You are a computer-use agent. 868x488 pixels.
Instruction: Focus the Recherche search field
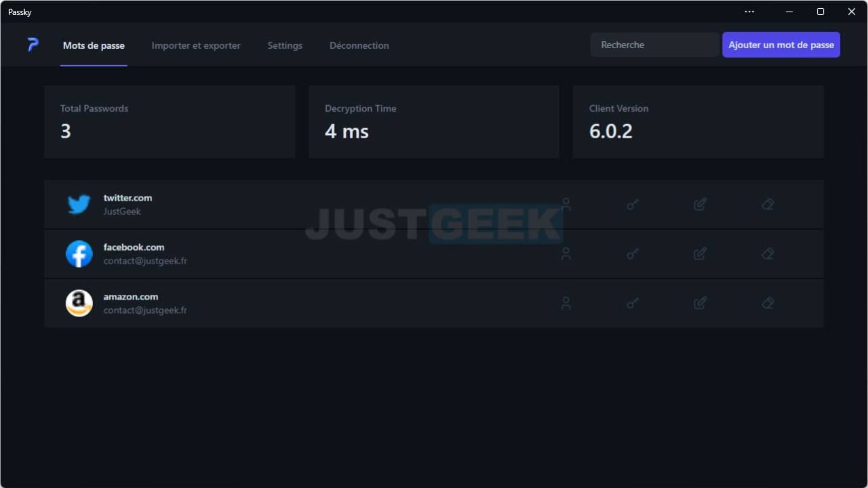pyautogui.click(x=655, y=45)
